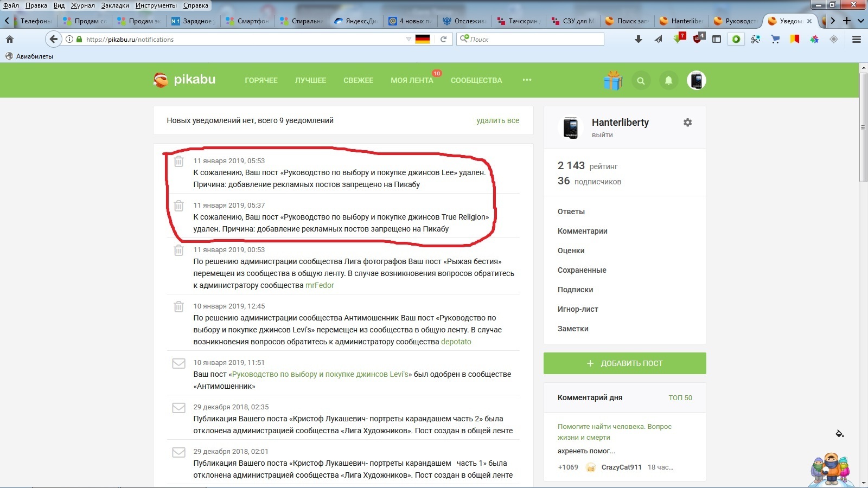The height and width of the screenshot is (488, 868).
Task: Open the mrFedor administrator profile link
Action: tap(320, 285)
